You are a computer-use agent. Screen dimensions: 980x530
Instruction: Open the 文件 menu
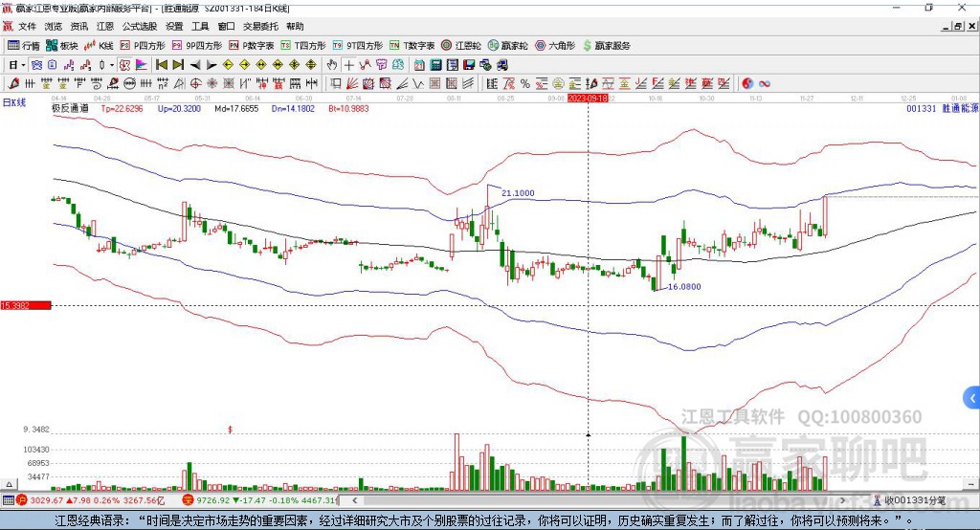point(28,26)
